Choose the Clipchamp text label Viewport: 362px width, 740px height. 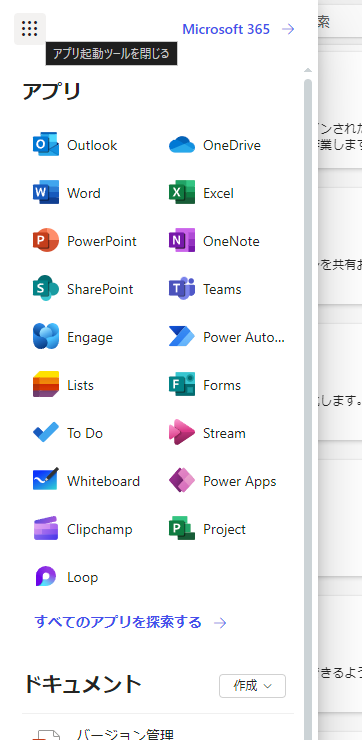(100, 530)
